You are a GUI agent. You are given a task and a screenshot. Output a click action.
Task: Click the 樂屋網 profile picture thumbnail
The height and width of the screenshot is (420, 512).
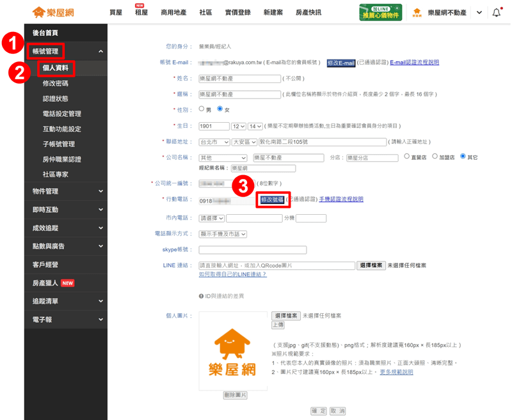click(x=233, y=351)
